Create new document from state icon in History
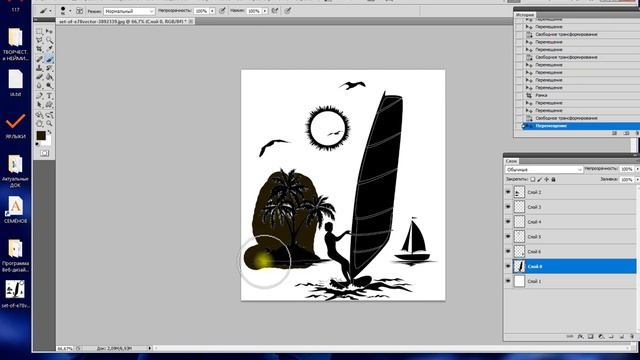This screenshot has height=360, width=640. (x=614, y=133)
